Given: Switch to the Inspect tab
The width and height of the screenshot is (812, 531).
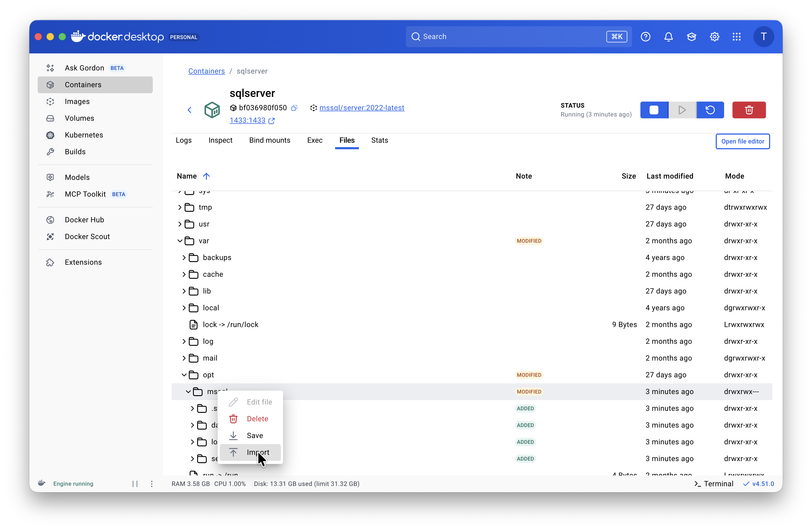Looking at the screenshot, I should coord(221,140).
